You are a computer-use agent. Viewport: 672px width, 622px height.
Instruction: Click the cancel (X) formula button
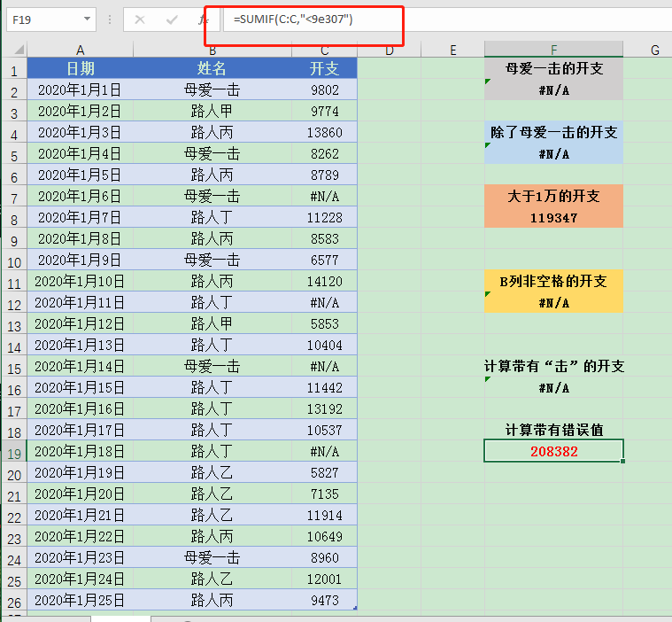tap(140, 19)
